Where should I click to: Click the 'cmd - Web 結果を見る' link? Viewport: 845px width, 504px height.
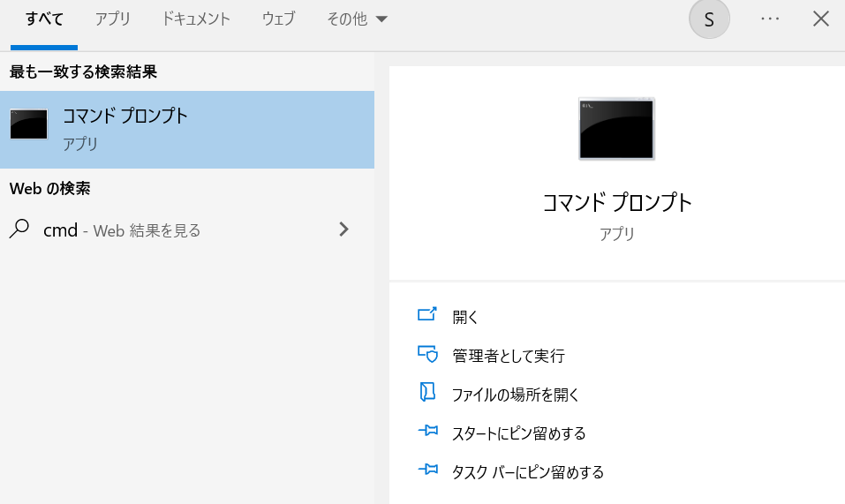[x=122, y=230]
